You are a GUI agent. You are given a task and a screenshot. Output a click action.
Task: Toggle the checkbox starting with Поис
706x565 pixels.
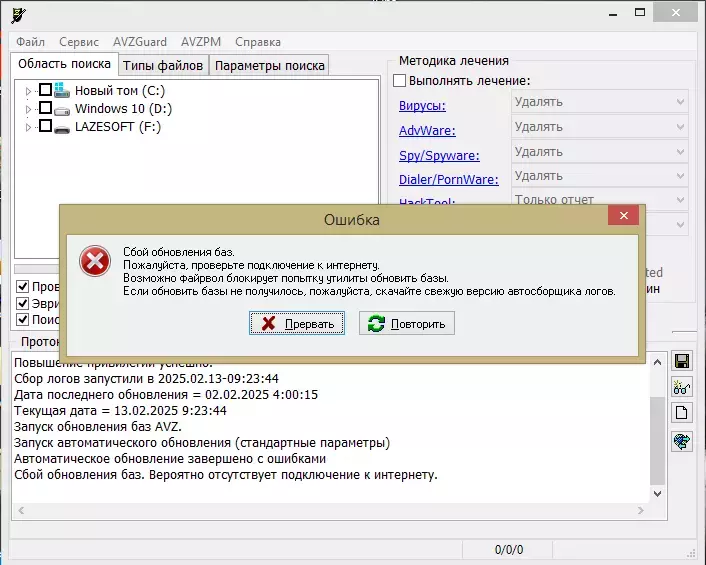[23, 320]
